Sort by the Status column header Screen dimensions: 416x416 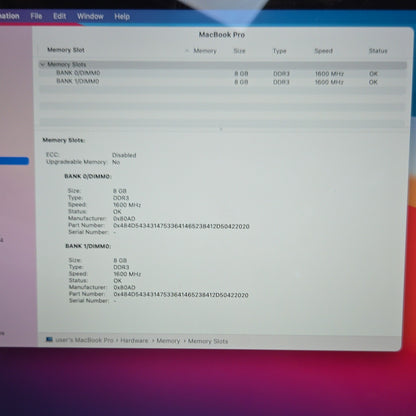point(378,51)
